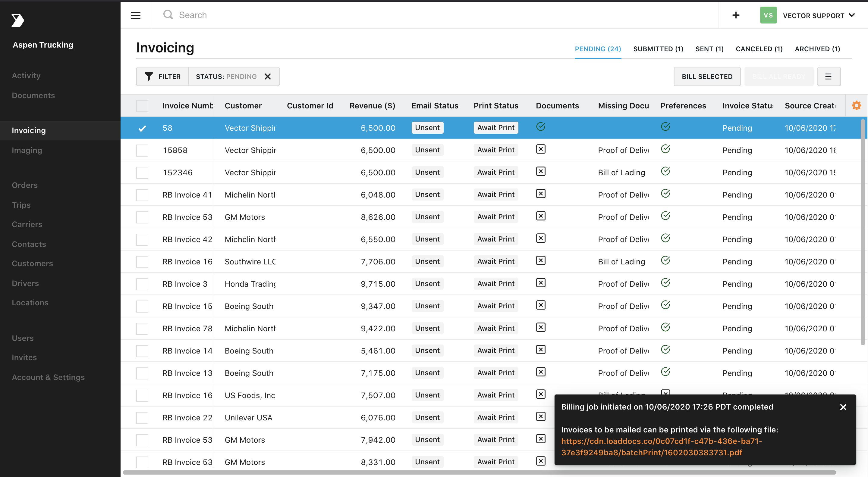Click Preferences check icon for RB Invoice 13 row
868x477 pixels.
[x=665, y=372]
